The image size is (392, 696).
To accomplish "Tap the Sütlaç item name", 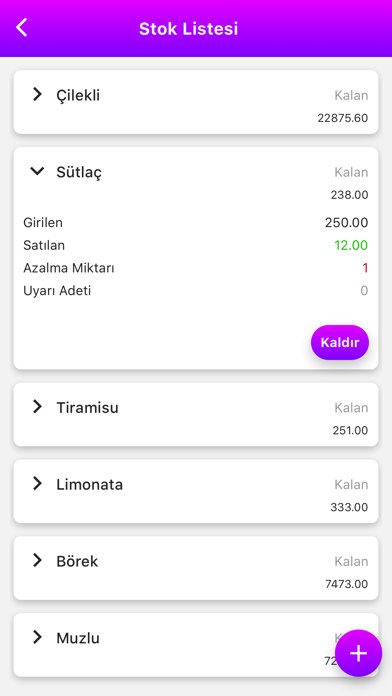I will pos(79,172).
